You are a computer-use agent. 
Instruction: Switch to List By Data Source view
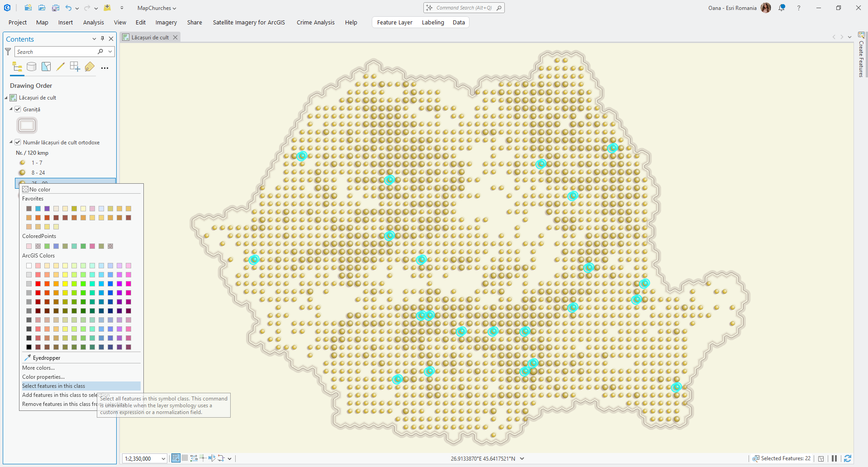pos(31,67)
